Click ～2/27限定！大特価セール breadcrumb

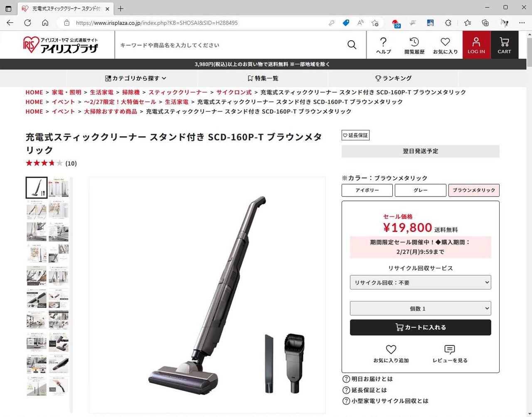tap(120, 102)
